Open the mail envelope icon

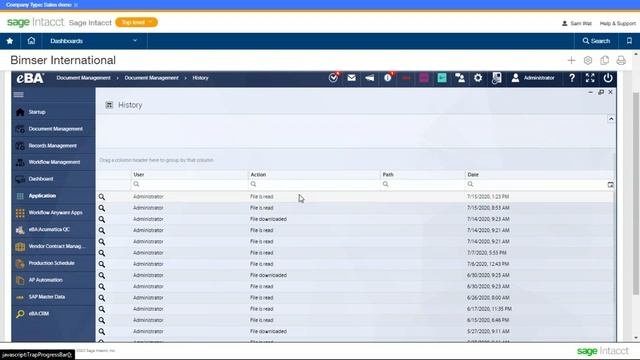[x=351, y=78]
